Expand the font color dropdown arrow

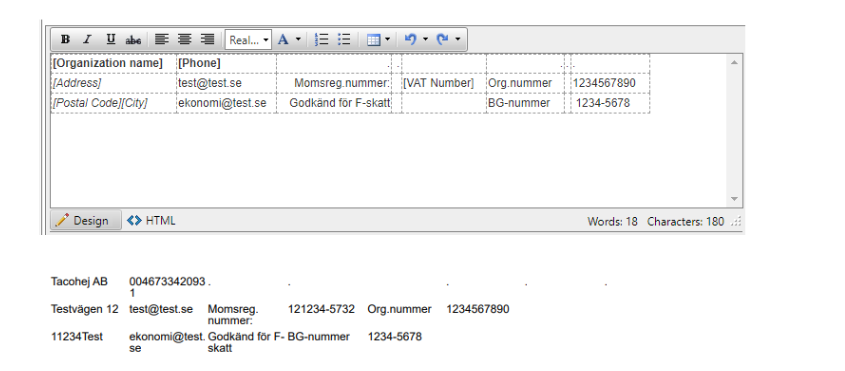298,39
